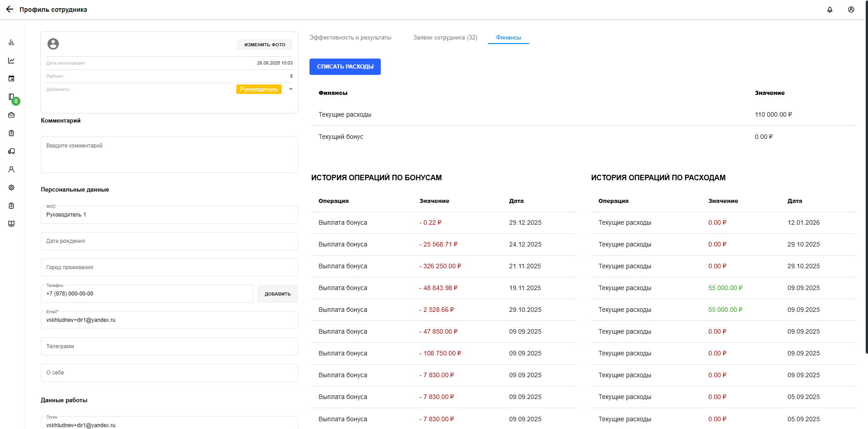
Task: Click the Телеграмм input field
Action: (170, 346)
